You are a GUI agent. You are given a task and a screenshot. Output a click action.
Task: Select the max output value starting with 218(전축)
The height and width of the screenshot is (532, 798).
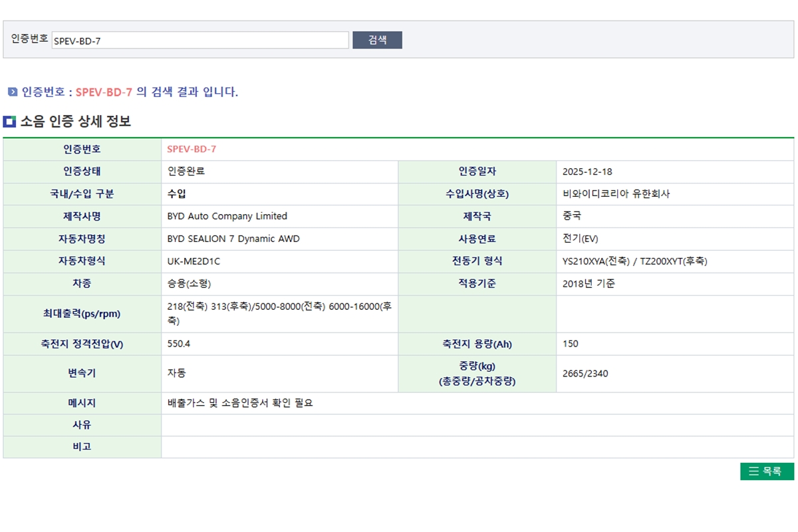click(x=279, y=313)
